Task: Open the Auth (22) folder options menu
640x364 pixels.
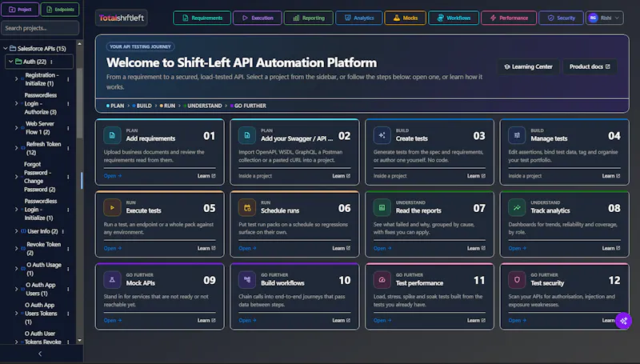Action: coord(51,62)
